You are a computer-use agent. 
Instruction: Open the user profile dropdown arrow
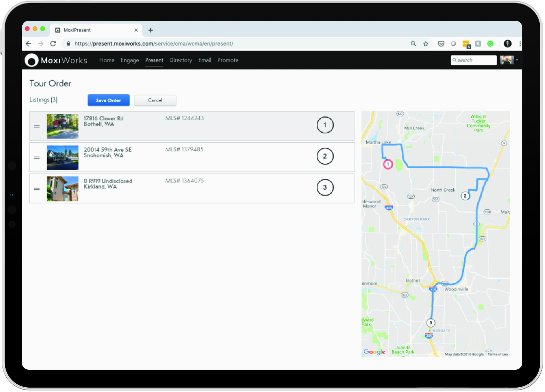click(517, 60)
